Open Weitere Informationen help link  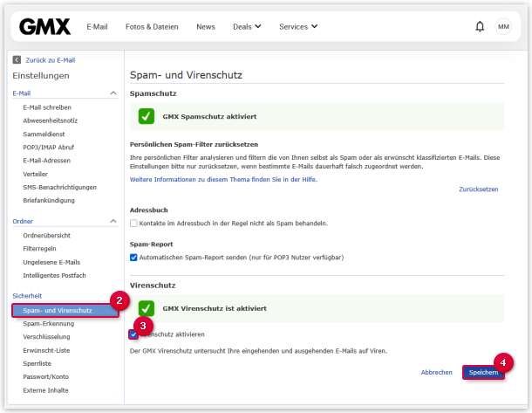tap(223, 179)
